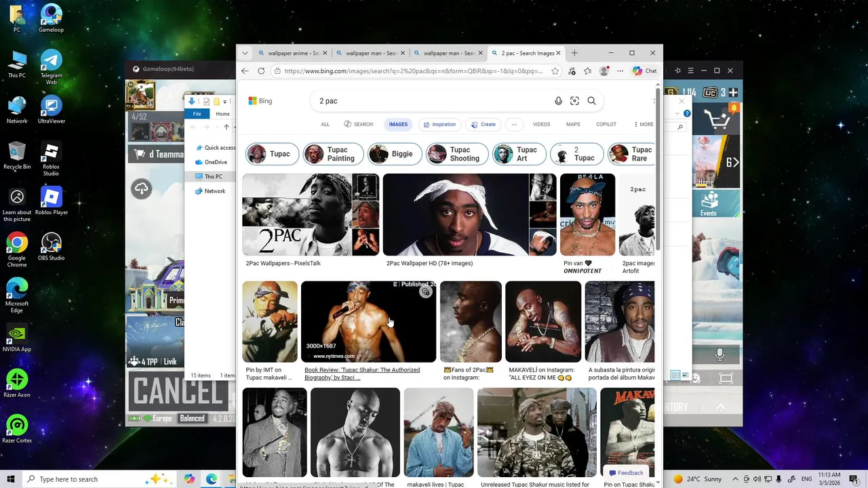This screenshot has width=868, height=488.
Task: Close the wallpaper anime tab
Action: point(325,53)
